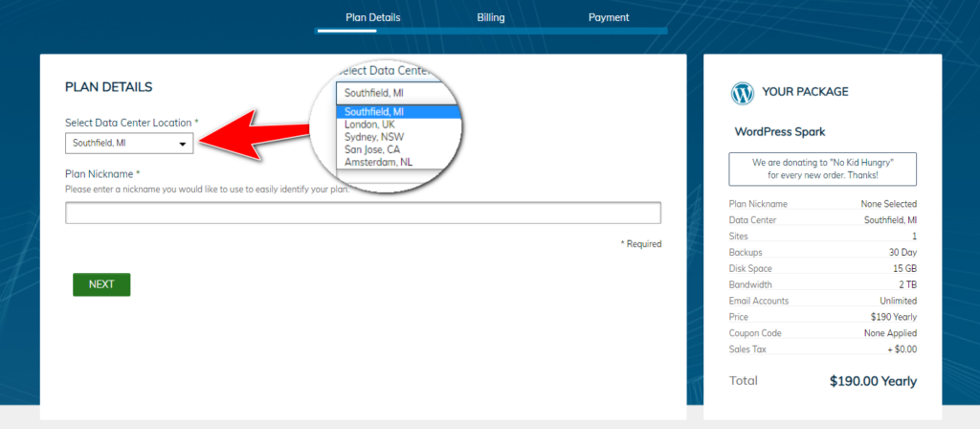This screenshot has height=429, width=980.
Task: Open the Payment step tab
Action: tap(609, 17)
